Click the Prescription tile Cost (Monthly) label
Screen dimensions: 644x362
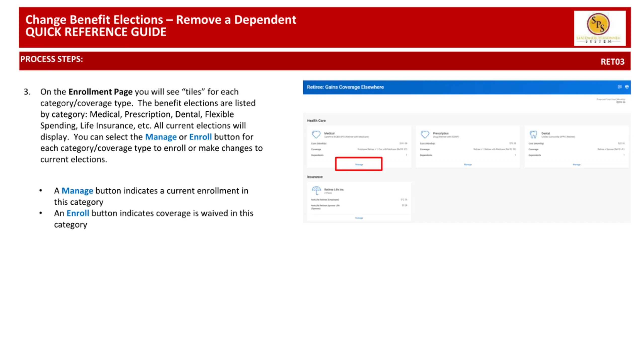pos(427,144)
